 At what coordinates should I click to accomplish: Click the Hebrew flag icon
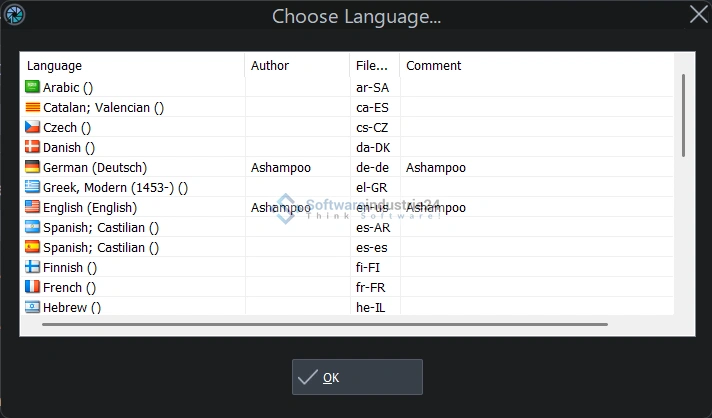click(x=32, y=307)
